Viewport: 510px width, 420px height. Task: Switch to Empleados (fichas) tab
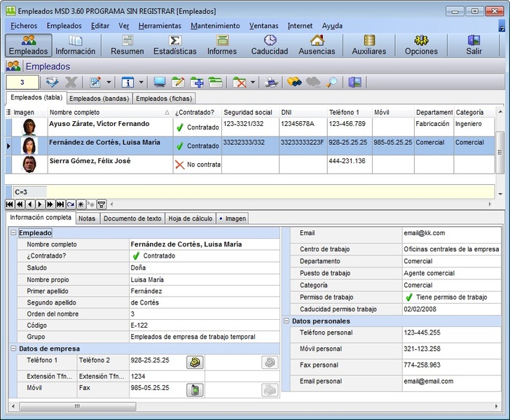coord(164,99)
